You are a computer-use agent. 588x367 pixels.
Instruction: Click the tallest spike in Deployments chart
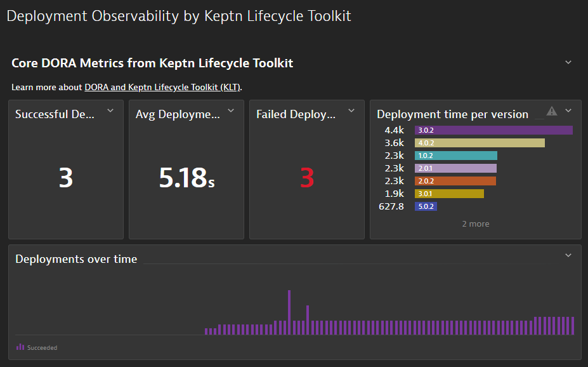[x=289, y=312]
